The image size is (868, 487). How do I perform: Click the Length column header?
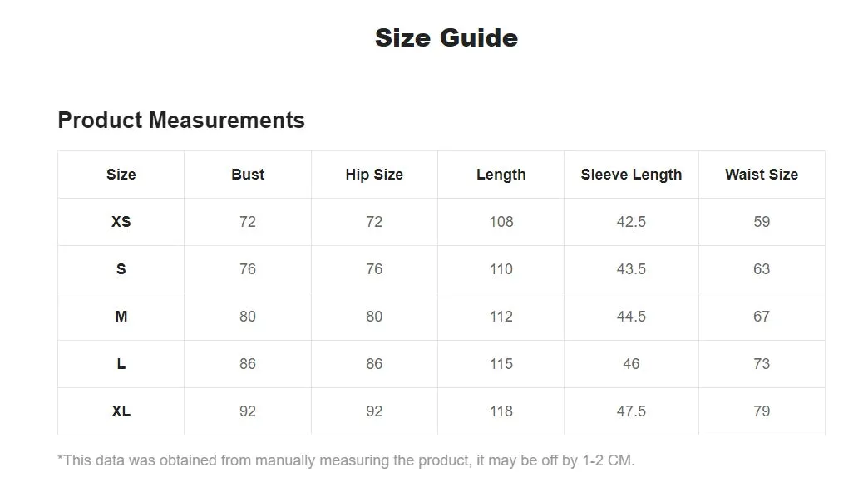pyautogui.click(x=501, y=175)
